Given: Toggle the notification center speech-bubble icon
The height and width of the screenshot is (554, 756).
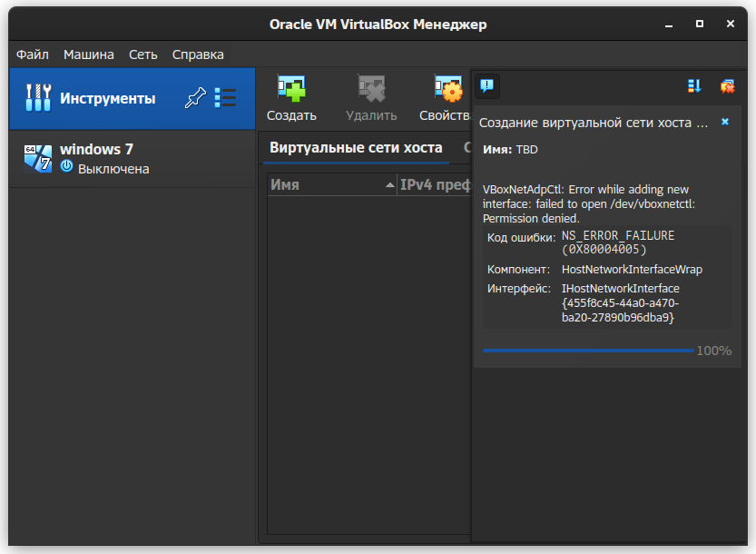Looking at the screenshot, I should [487, 86].
